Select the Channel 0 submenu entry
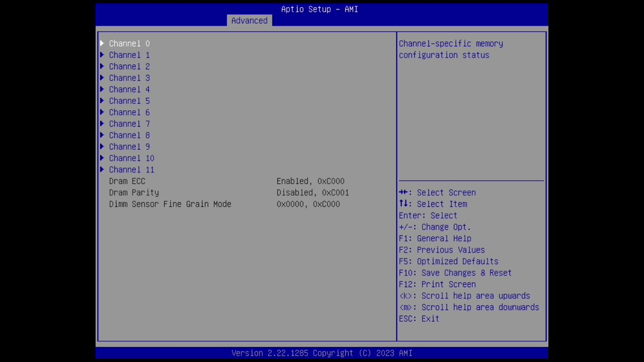644x362 pixels. [129, 44]
